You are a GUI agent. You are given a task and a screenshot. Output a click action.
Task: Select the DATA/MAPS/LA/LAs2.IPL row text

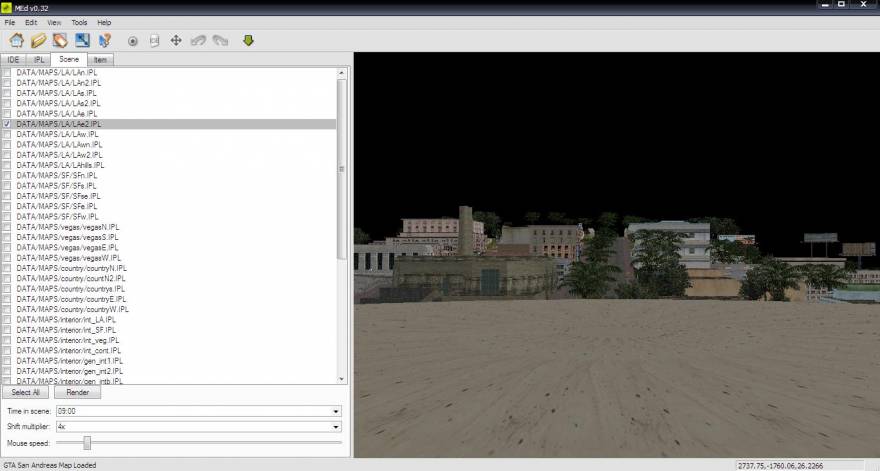click(x=58, y=103)
